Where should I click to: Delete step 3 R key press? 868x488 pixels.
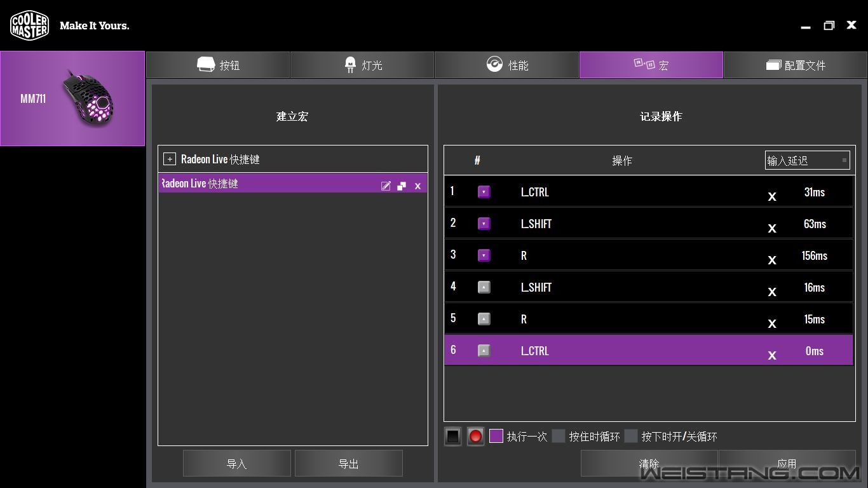772,260
